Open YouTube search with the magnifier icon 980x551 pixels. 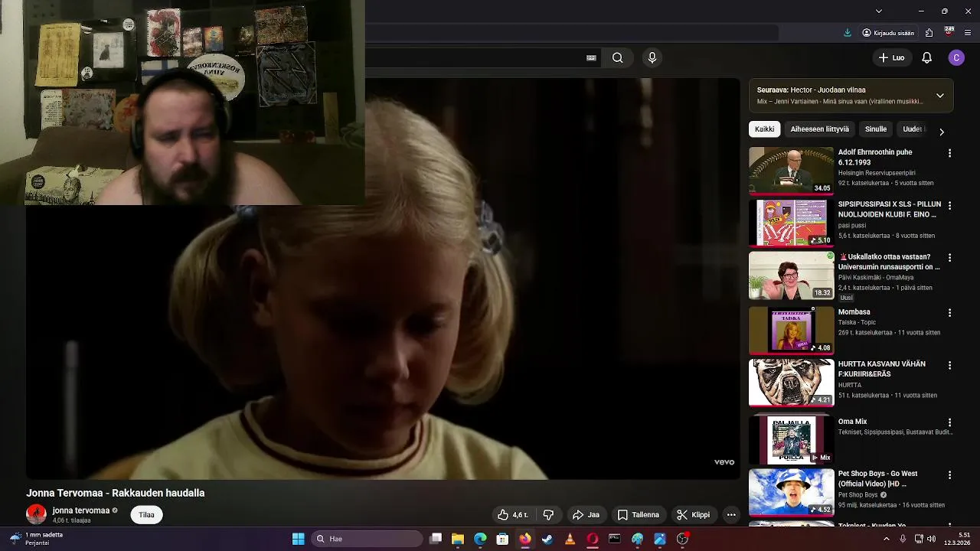tap(617, 57)
